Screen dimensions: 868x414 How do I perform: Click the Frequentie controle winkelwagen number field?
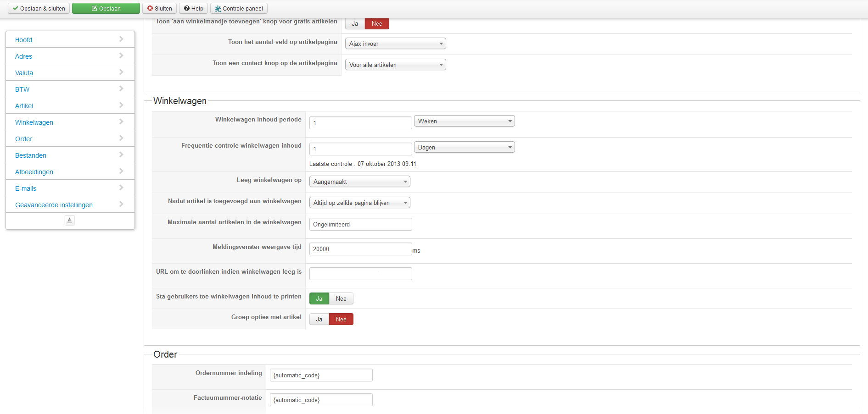coord(360,149)
